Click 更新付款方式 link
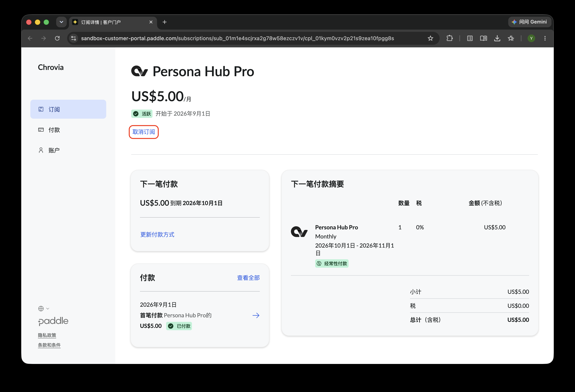This screenshot has height=392, width=575. (157, 234)
